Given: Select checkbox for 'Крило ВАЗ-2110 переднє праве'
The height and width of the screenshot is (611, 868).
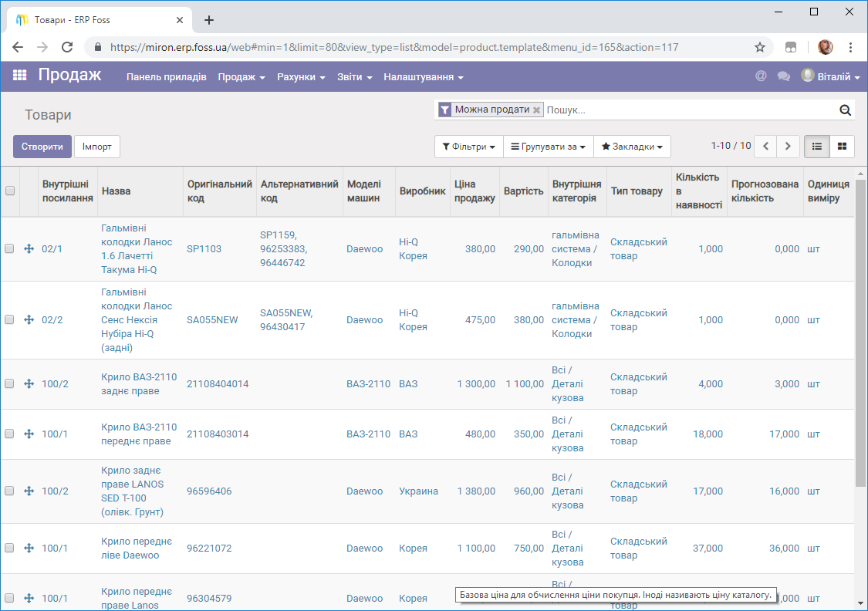Looking at the screenshot, I should click(9, 434).
